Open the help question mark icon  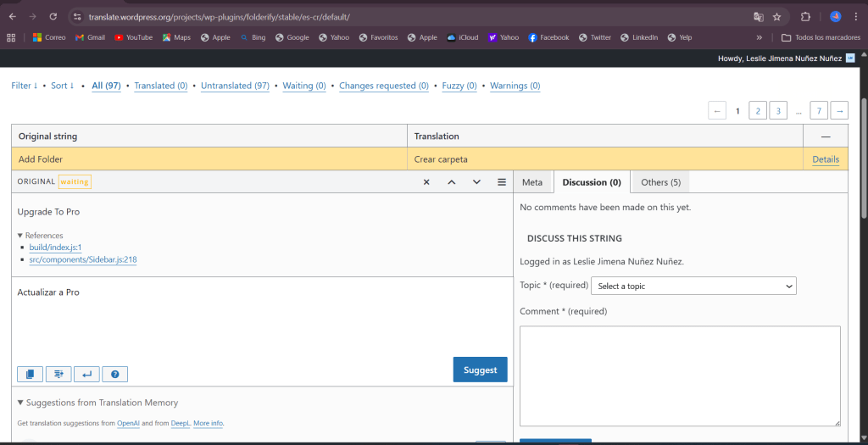114,374
